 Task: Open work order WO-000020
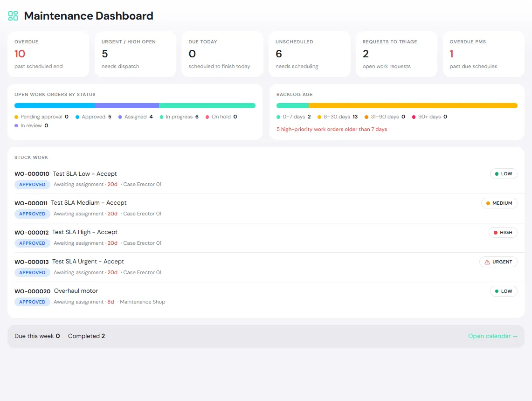point(266,296)
